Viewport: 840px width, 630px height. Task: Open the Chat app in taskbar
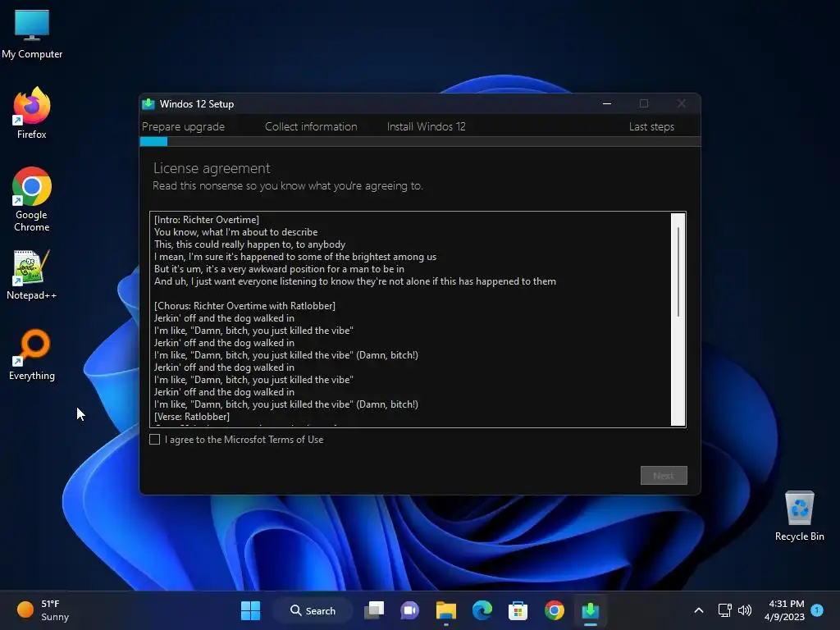410,610
